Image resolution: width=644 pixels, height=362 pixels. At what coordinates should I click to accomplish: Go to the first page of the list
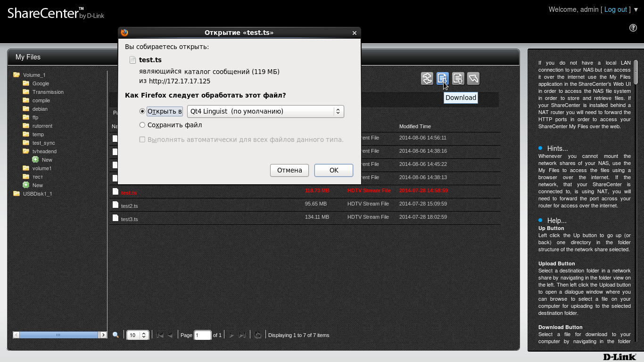pos(160,335)
